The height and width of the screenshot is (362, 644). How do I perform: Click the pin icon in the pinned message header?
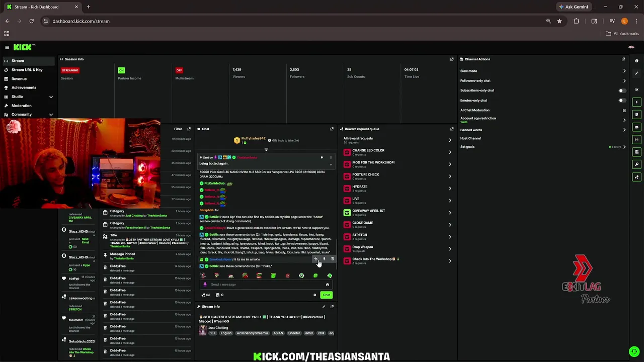(322, 157)
